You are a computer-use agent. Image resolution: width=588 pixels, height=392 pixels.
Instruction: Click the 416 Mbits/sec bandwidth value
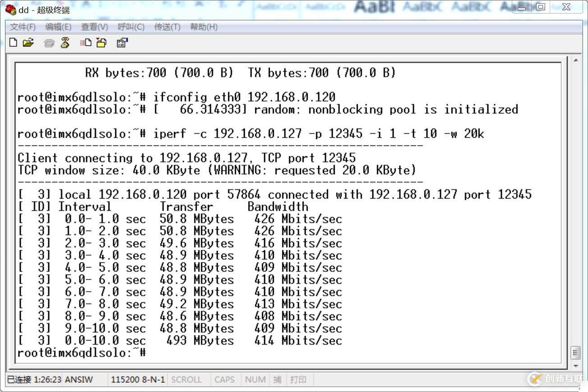tap(298, 243)
